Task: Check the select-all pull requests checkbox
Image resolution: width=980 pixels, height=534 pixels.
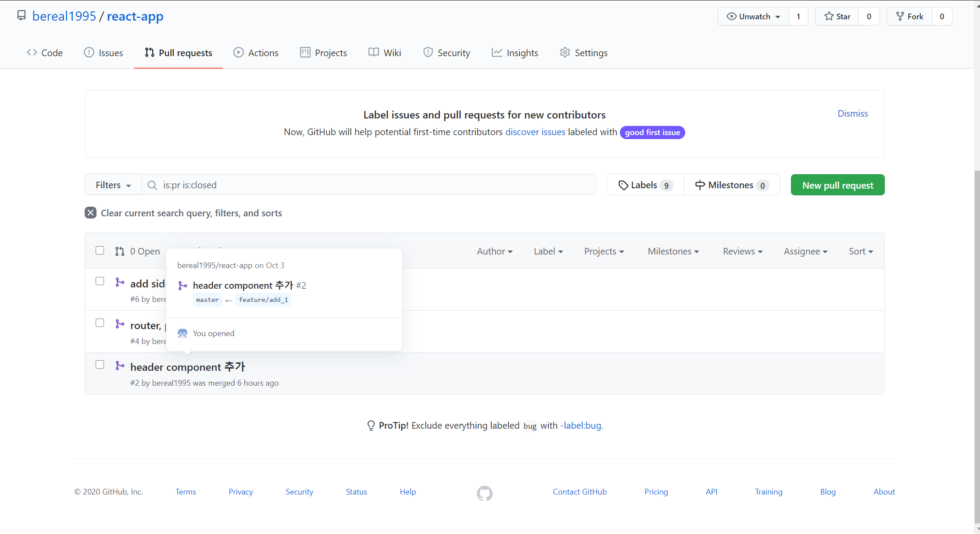Action: click(100, 251)
